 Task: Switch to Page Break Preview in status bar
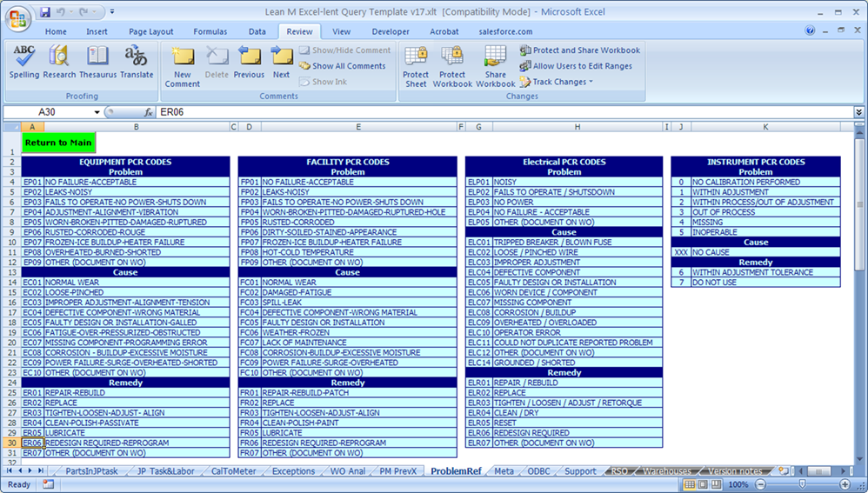click(x=716, y=484)
